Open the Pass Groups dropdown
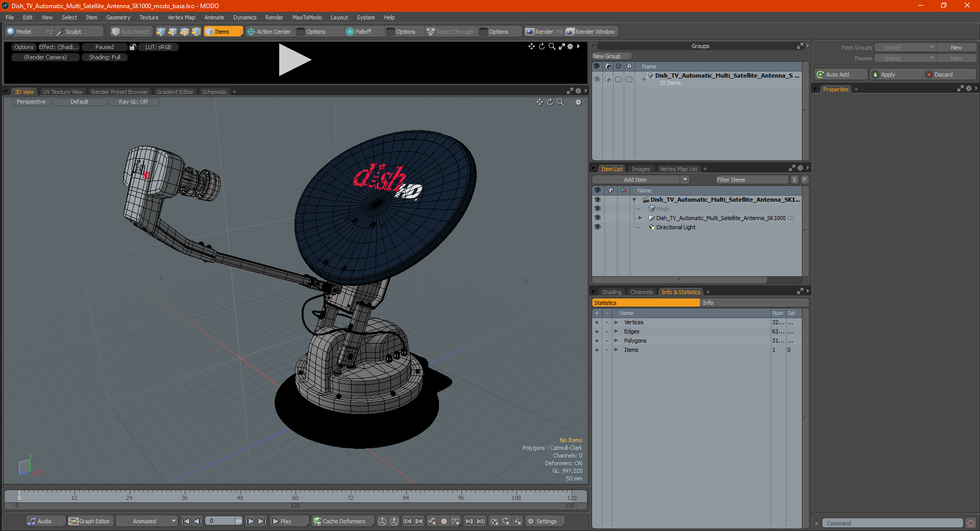 pyautogui.click(x=905, y=47)
